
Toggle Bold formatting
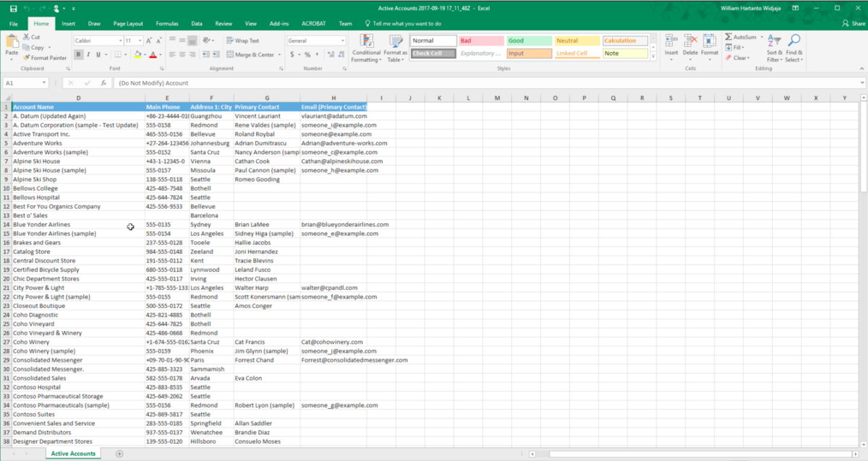click(x=78, y=55)
